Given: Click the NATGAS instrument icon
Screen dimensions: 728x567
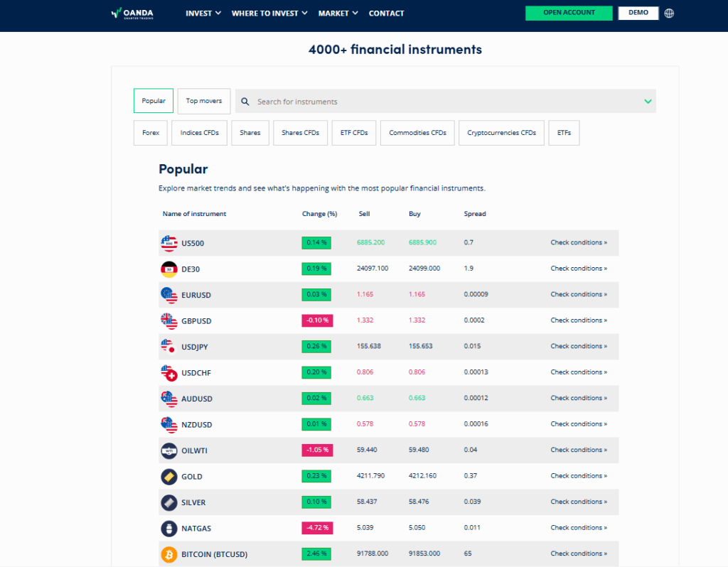Looking at the screenshot, I should point(168,529).
